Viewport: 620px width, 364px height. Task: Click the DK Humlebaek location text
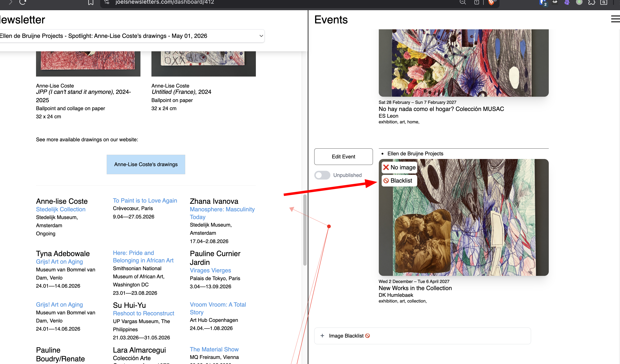click(396, 295)
